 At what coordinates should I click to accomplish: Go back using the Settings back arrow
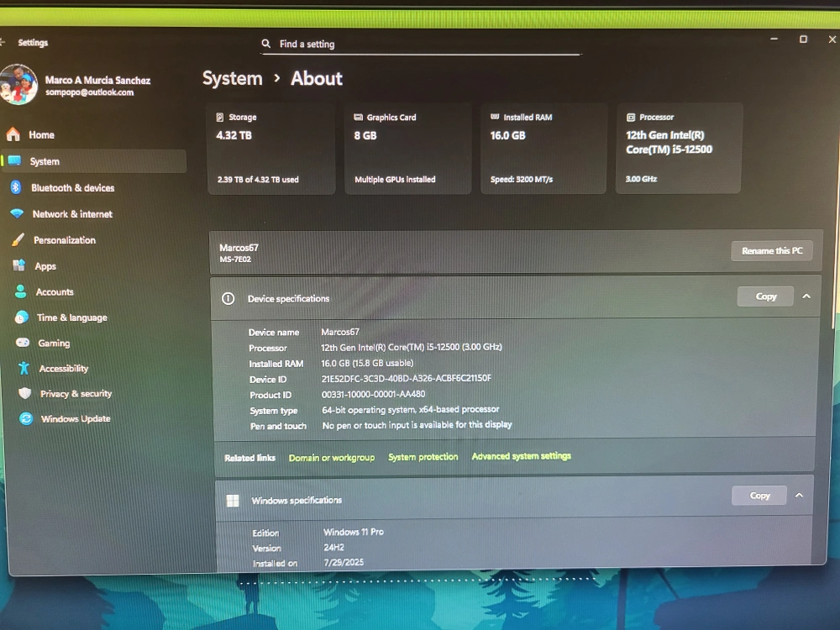tap(3, 42)
